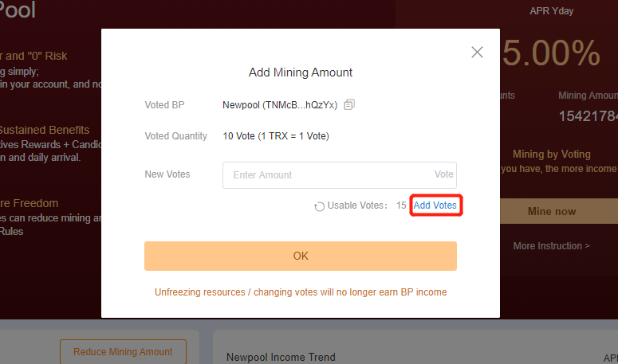This screenshot has height=364, width=618.
Task: Close the Add Mining Amount dialog
Action: (x=477, y=52)
